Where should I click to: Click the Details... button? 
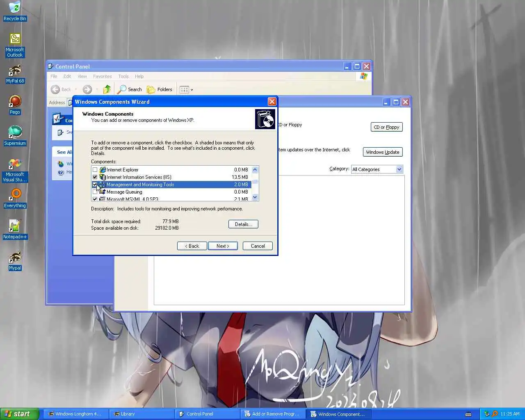pyautogui.click(x=243, y=224)
